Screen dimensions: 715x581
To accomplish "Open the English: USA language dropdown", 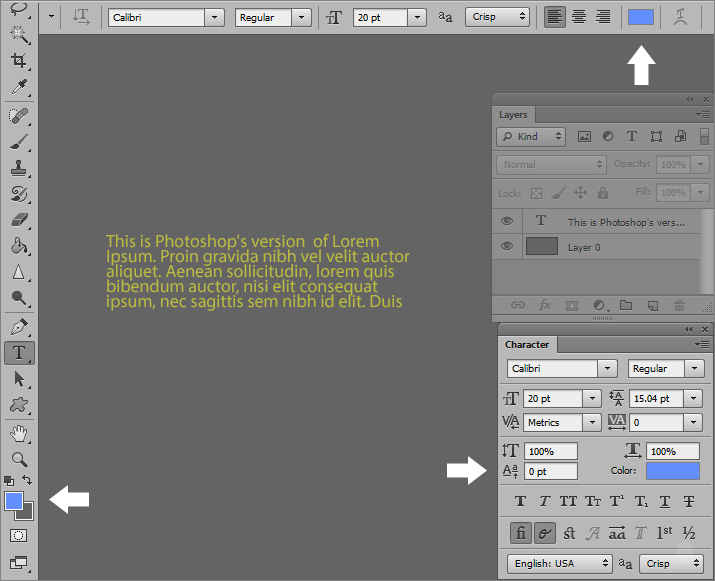I will [x=559, y=563].
